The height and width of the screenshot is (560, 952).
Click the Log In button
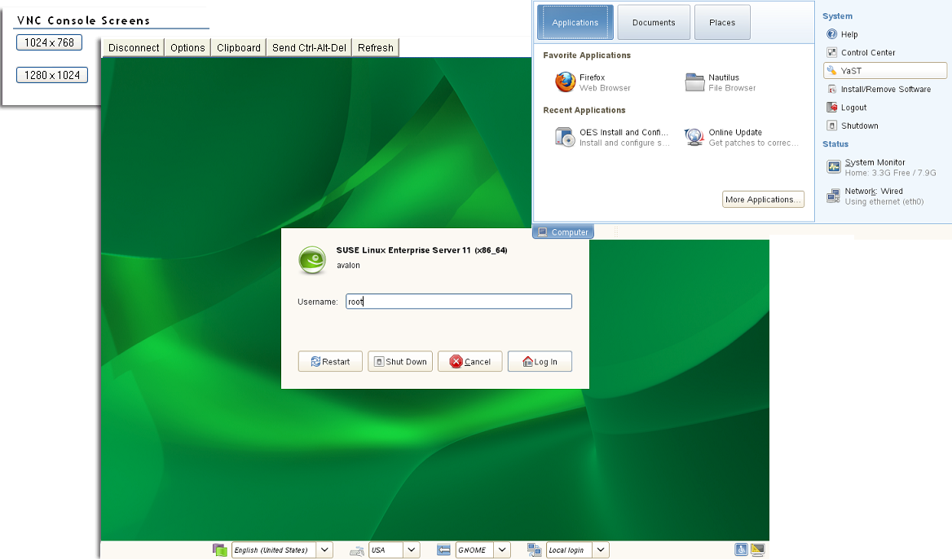540,361
